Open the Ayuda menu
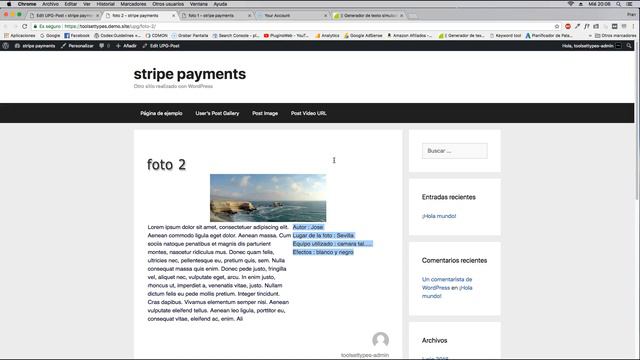The image size is (640, 360). [220, 4]
